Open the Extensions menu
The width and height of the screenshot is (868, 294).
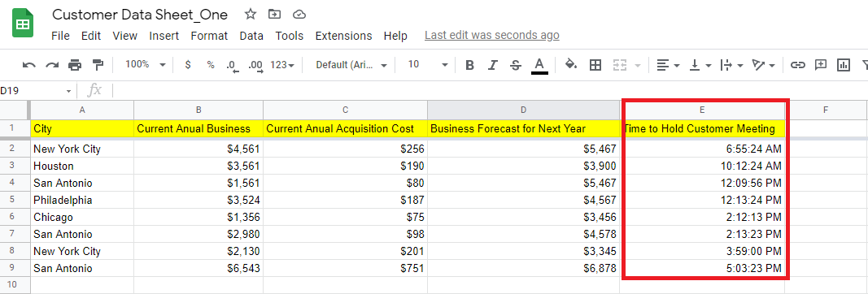tap(344, 36)
